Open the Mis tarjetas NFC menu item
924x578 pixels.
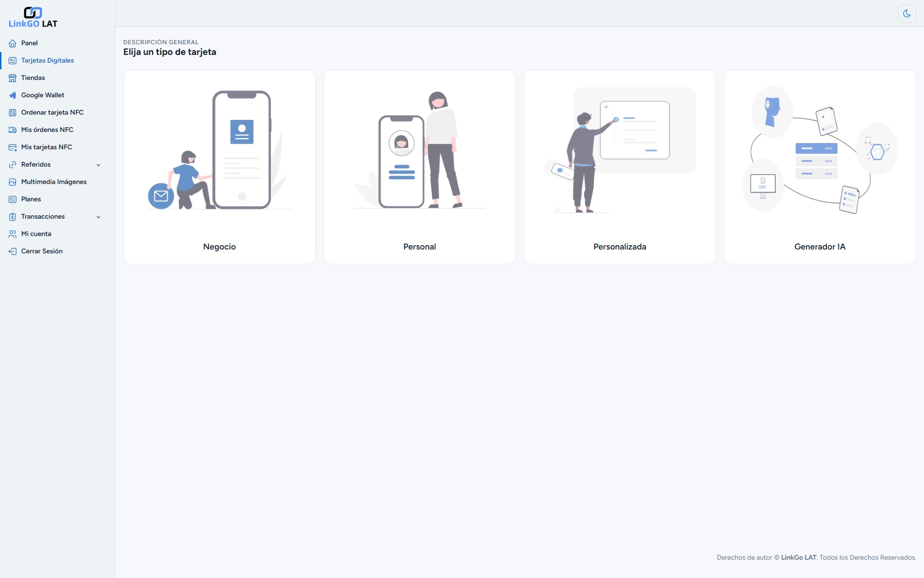[x=46, y=147]
